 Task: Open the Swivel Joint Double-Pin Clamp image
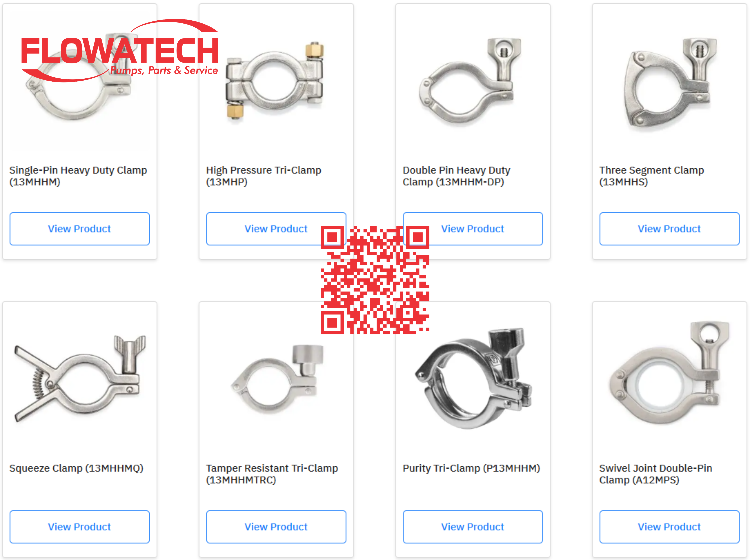pos(669,373)
